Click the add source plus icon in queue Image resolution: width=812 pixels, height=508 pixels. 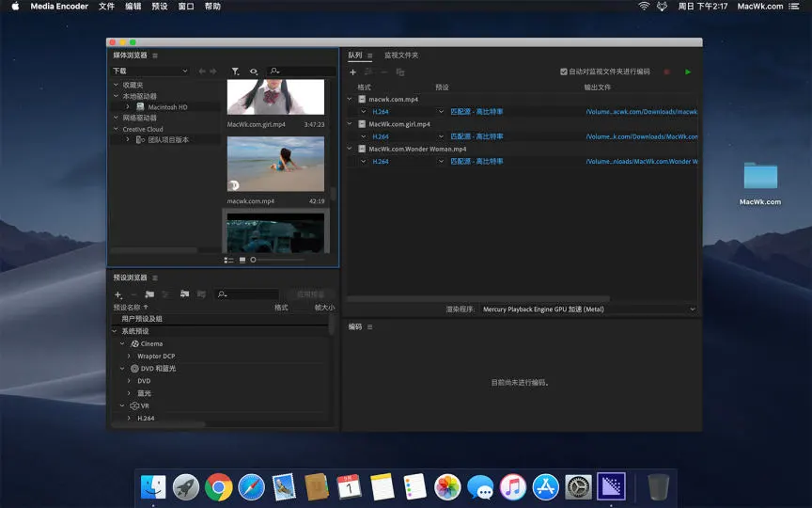coord(352,72)
